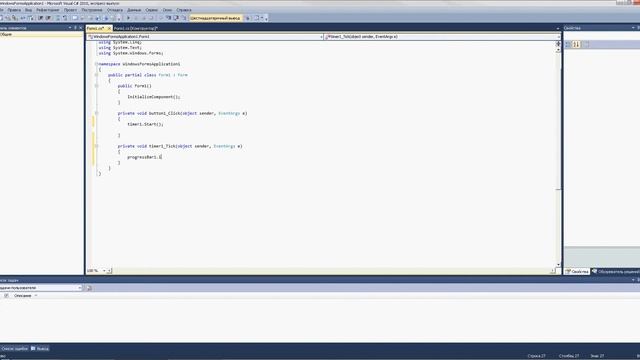
Task: Open the Проект menu
Action: (x=70, y=10)
